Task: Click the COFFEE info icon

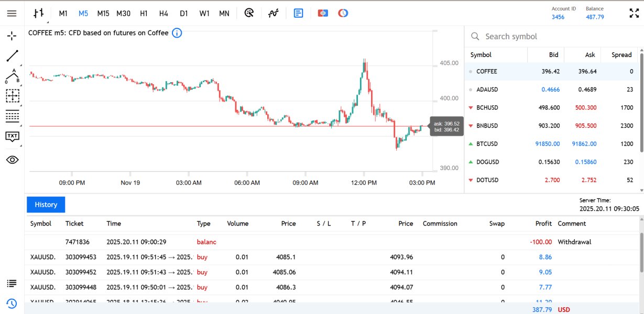Action: coord(177,33)
